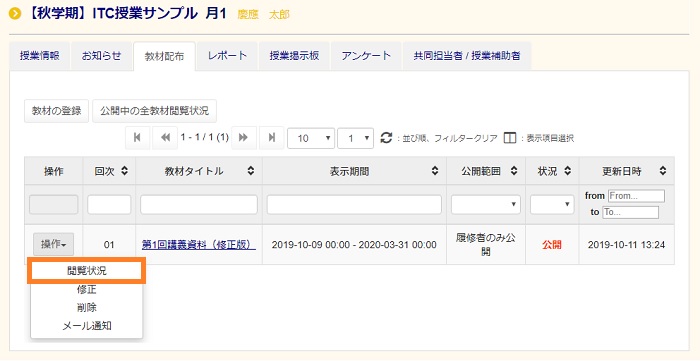Go to first page pagination icon
Screen dimensions: 700x361
[x=138, y=138]
